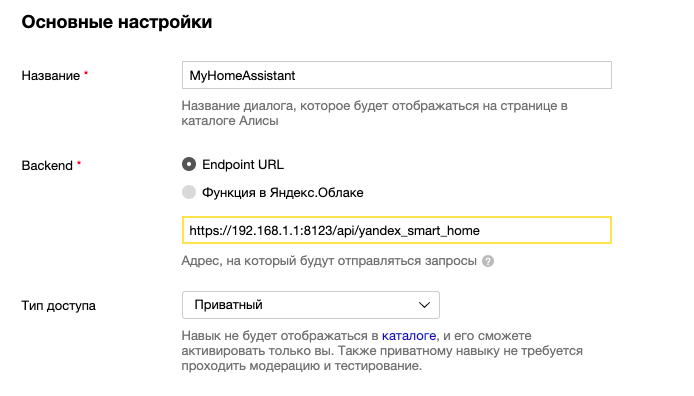
Task: Open the help tooltip beside request address hint
Action: click(488, 261)
